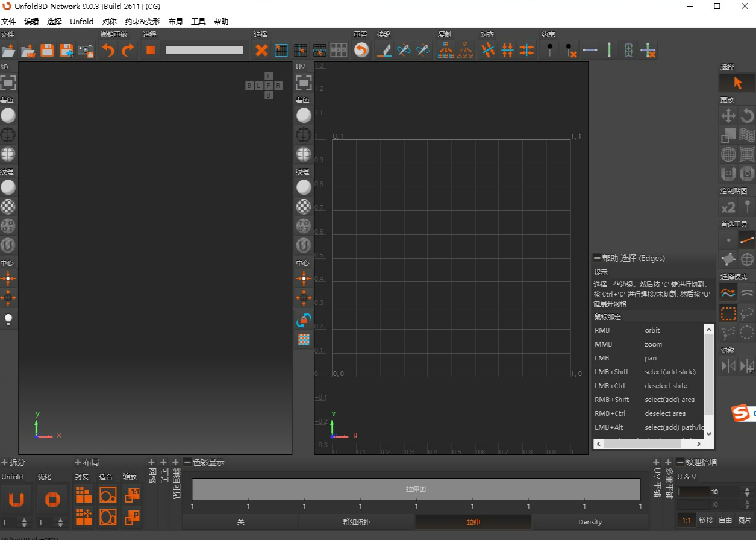Collapse the 纹理倍增 panel
756x540 pixels.
tap(681, 462)
